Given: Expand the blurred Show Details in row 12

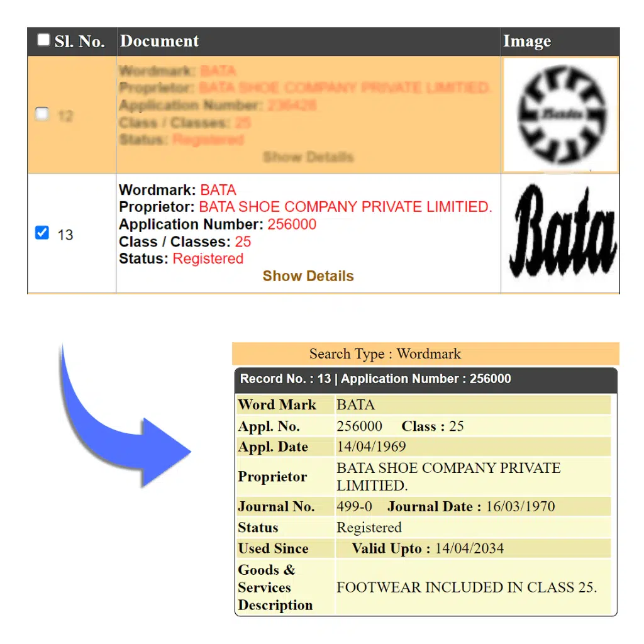Looking at the screenshot, I should [308, 157].
